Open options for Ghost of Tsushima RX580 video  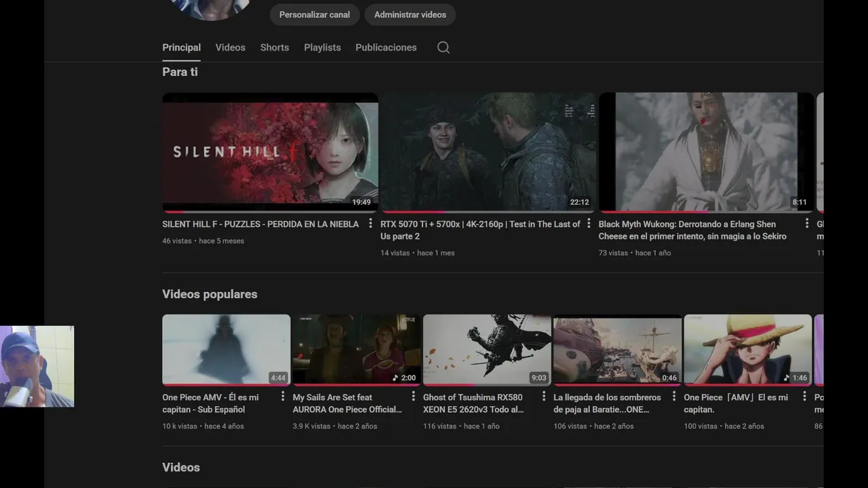click(x=543, y=396)
